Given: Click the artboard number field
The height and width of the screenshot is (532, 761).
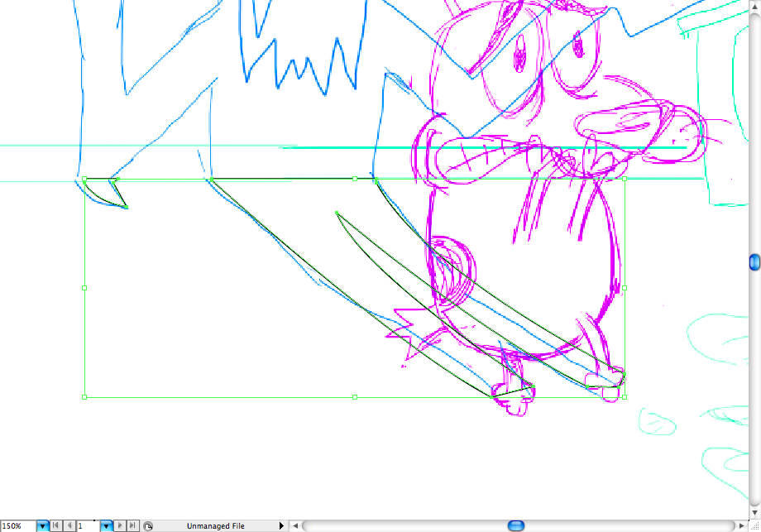Looking at the screenshot, I should pyautogui.click(x=88, y=525).
